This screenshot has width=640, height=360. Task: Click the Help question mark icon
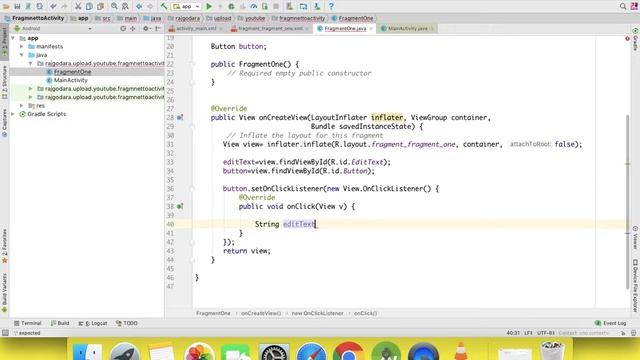point(331,6)
